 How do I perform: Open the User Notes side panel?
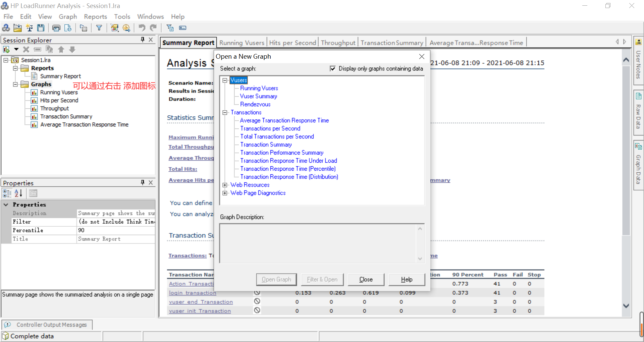pos(638,61)
